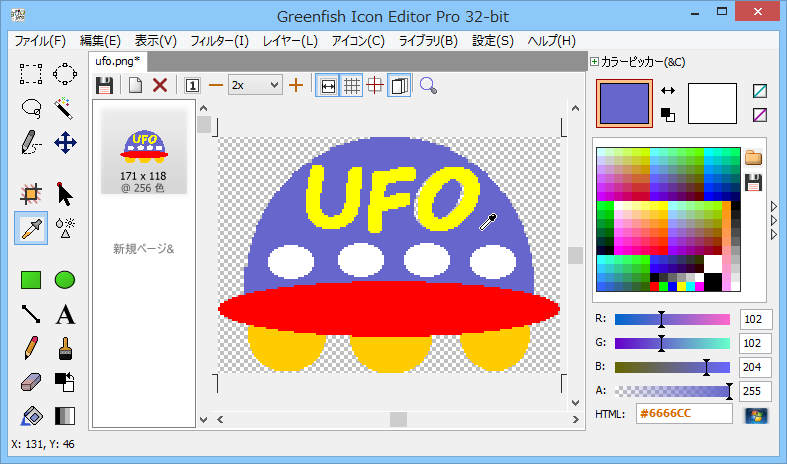Open the 2x zoom level dropdown

(x=255, y=86)
